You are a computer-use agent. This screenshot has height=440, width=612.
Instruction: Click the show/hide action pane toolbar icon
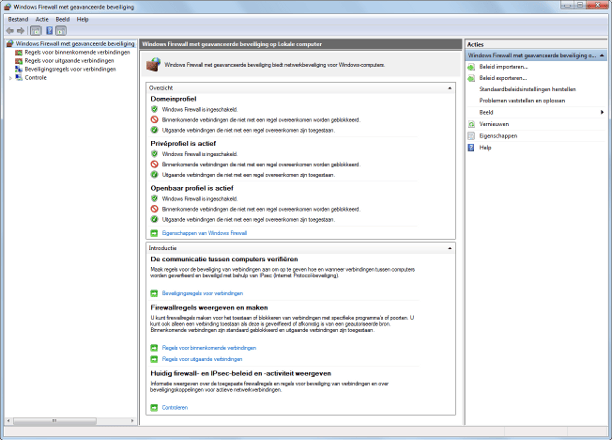pyautogui.click(x=60, y=30)
